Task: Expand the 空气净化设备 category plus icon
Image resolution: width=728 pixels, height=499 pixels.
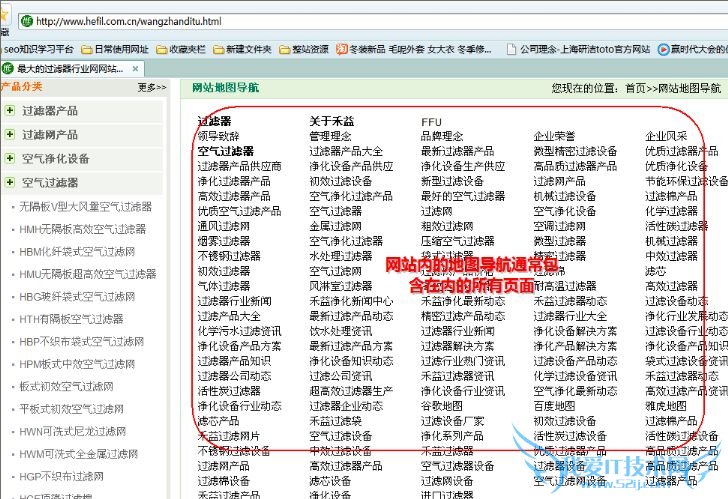Action: pos(9,158)
